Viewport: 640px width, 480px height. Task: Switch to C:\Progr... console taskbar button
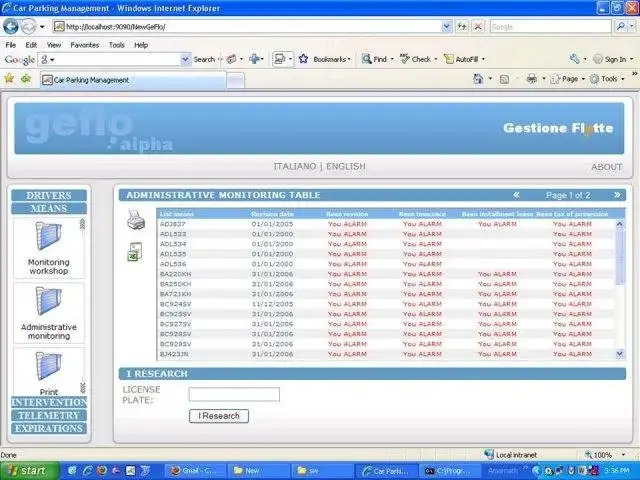(x=449, y=471)
